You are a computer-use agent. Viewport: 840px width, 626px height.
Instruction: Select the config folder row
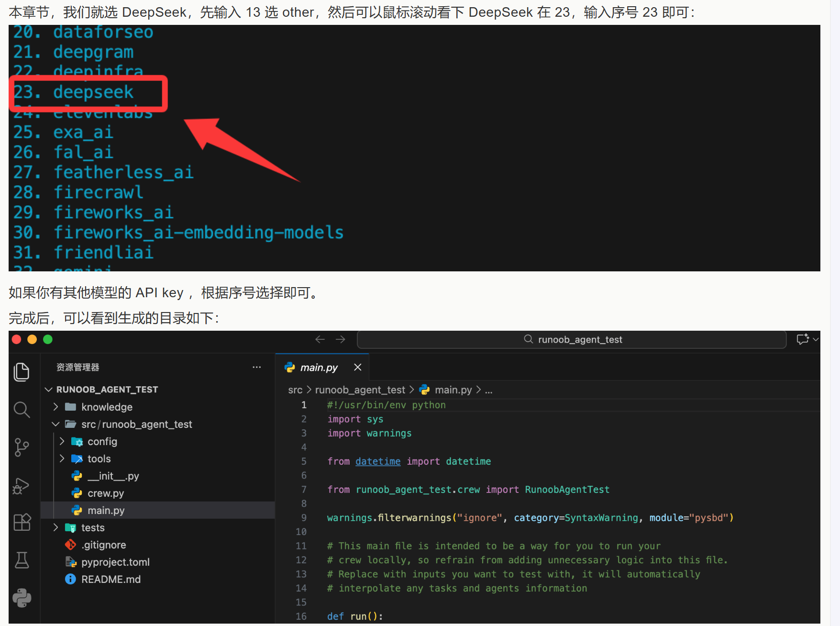pos(158,441)
